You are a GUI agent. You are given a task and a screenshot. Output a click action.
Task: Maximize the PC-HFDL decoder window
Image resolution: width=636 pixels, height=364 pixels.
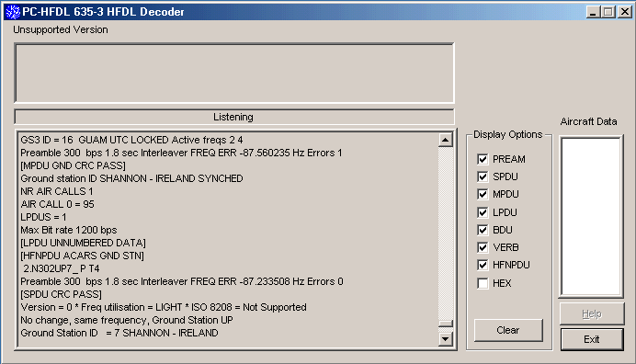click(608, 12)
